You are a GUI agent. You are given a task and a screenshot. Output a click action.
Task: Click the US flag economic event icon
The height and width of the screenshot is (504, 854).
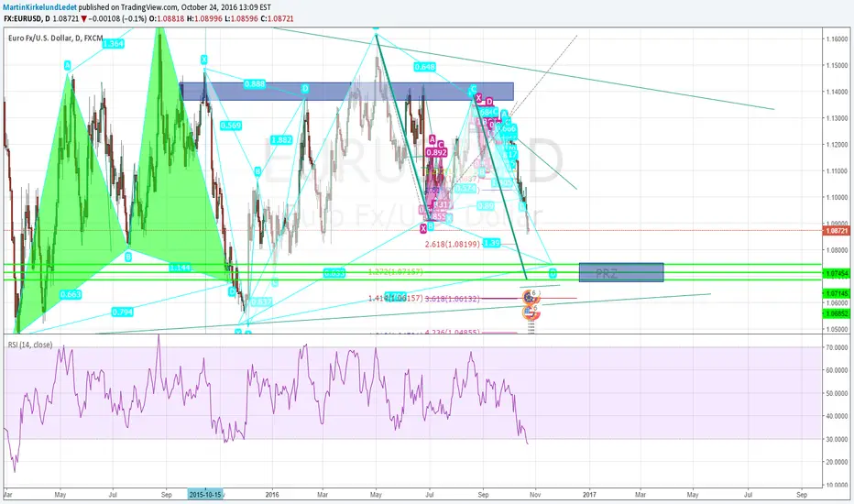click(x=530, y=312)
